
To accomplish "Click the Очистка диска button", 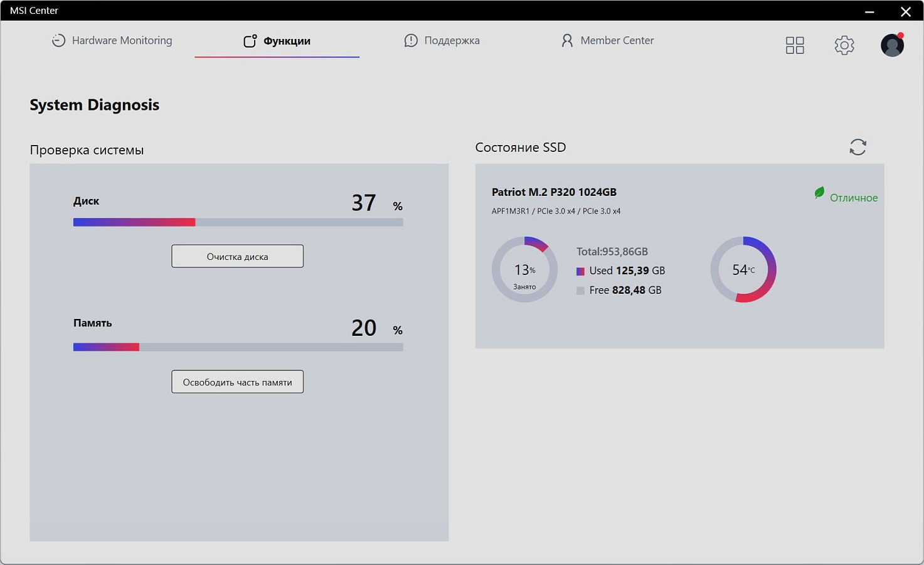I will 237,256.
